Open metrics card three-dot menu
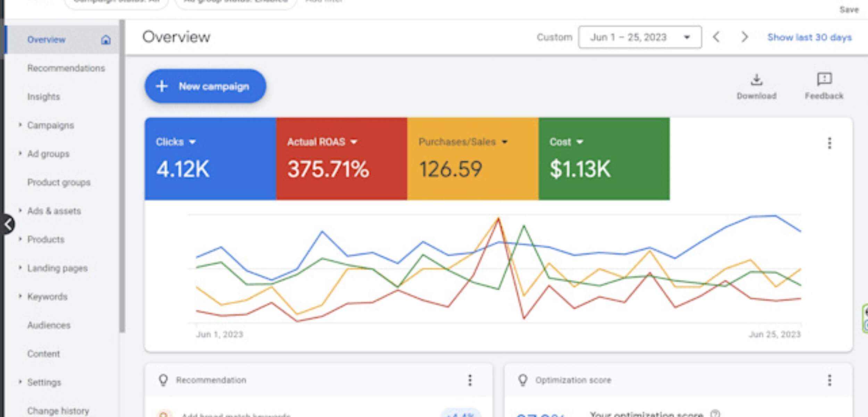Image resolution: width=868 pixels, height=417 pixels. pyautogui.click(x=829, y=143)
